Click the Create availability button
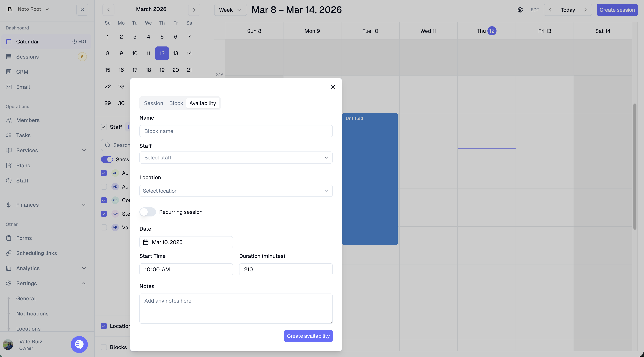Viewport: 644px width, 357px height. pos(308,336)
